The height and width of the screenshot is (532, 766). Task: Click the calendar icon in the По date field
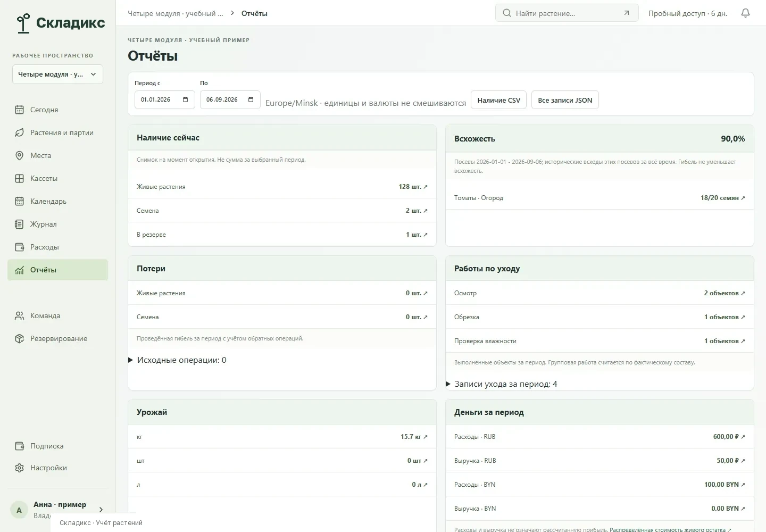tap(251, 100)
